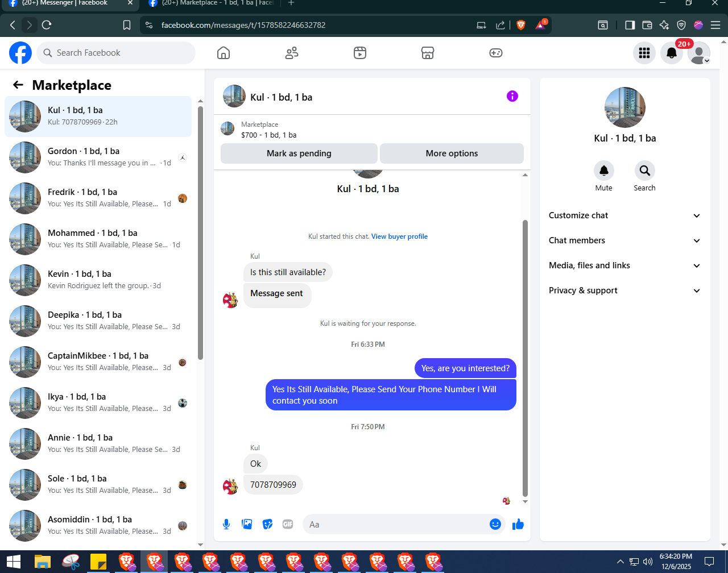Viewport: 728px width, 573px height.
Task: Open CaptainMikbee's conversation
Action: click(x=98, y=362)
